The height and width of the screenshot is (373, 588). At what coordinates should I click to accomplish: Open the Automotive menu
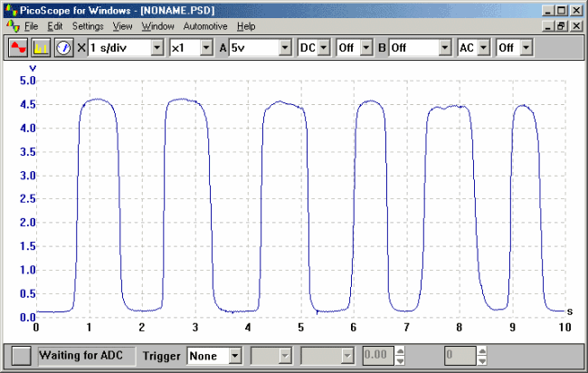[x=205, y=26]
